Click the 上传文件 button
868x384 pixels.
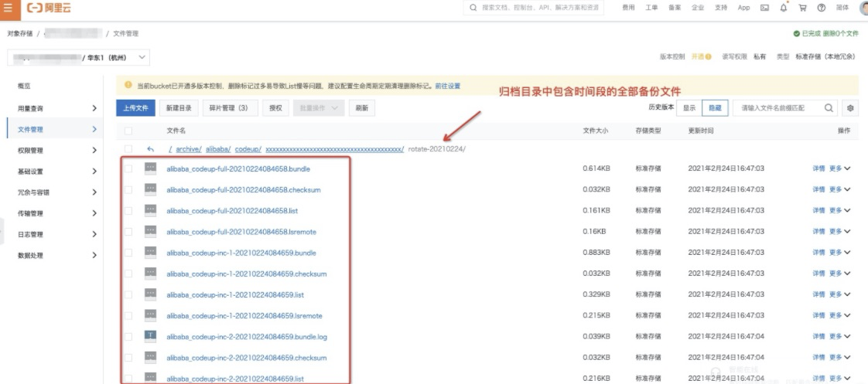pyautogui.click(x=135, y=108)
